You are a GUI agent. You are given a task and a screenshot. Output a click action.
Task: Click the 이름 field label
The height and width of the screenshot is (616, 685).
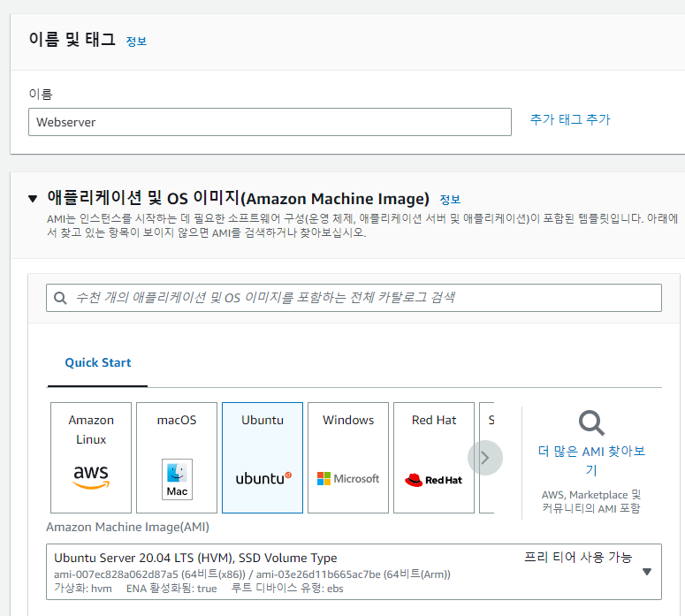click(x=41, y=94)
